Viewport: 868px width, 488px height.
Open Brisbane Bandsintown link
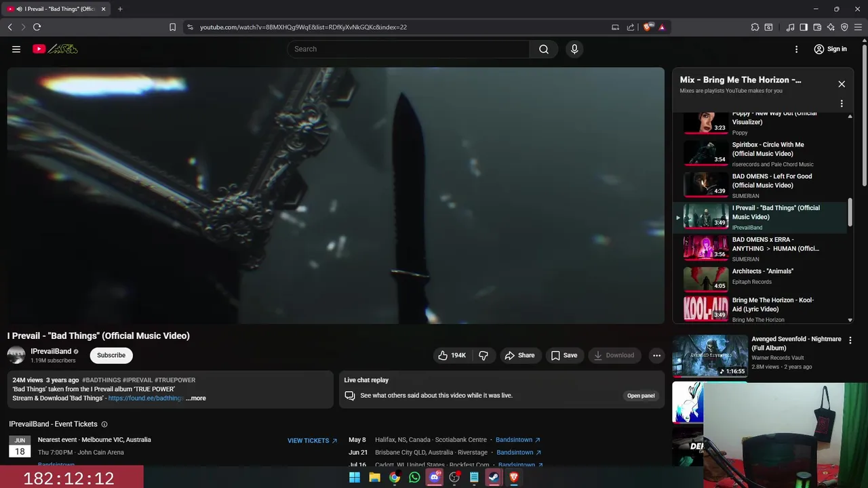pyautogui.click(x=519, y=452)
